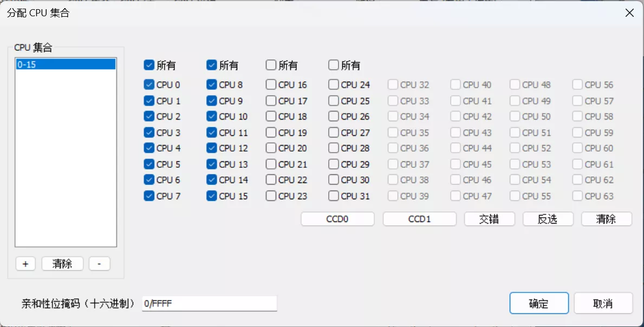Invert selection with the 反选 button
The width and height of the screenshot is (644, 327).
(548, 219)
